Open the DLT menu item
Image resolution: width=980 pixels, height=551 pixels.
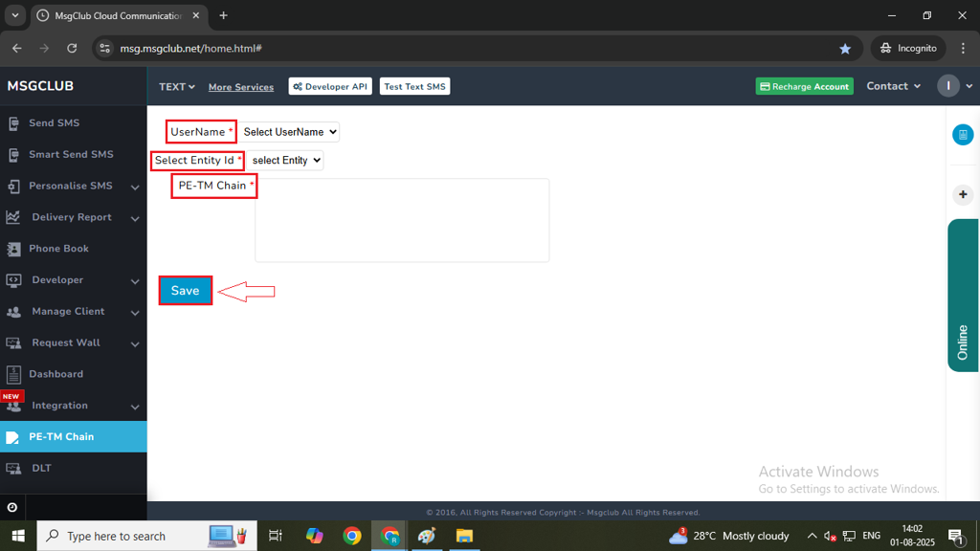tap(73, 468)
